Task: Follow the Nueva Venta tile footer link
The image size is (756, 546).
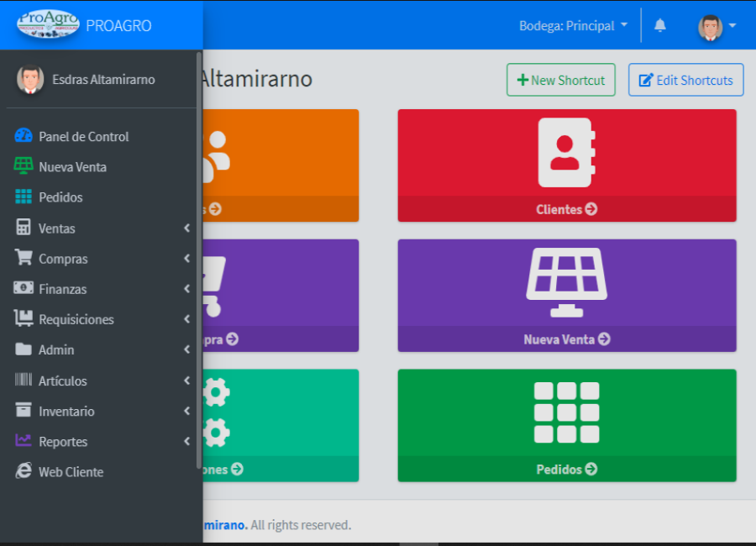Action: [x=566, y=339]
